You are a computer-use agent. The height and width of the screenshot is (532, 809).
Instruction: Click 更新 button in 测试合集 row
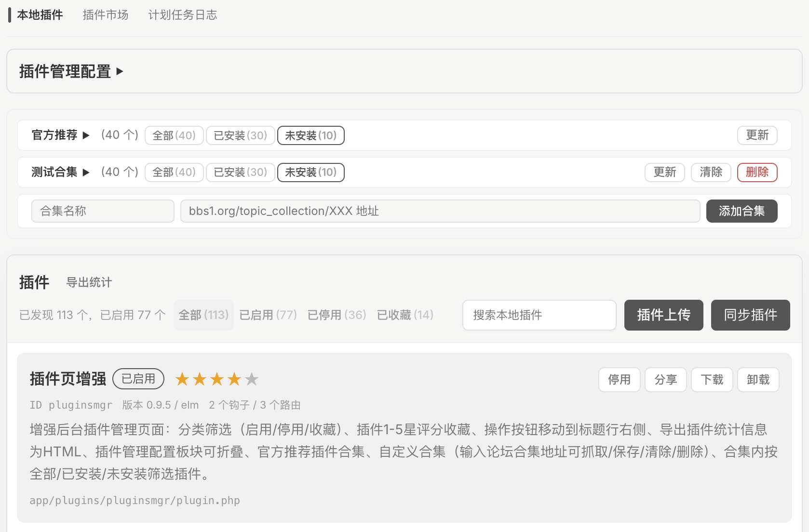click(x=664, y=172)
